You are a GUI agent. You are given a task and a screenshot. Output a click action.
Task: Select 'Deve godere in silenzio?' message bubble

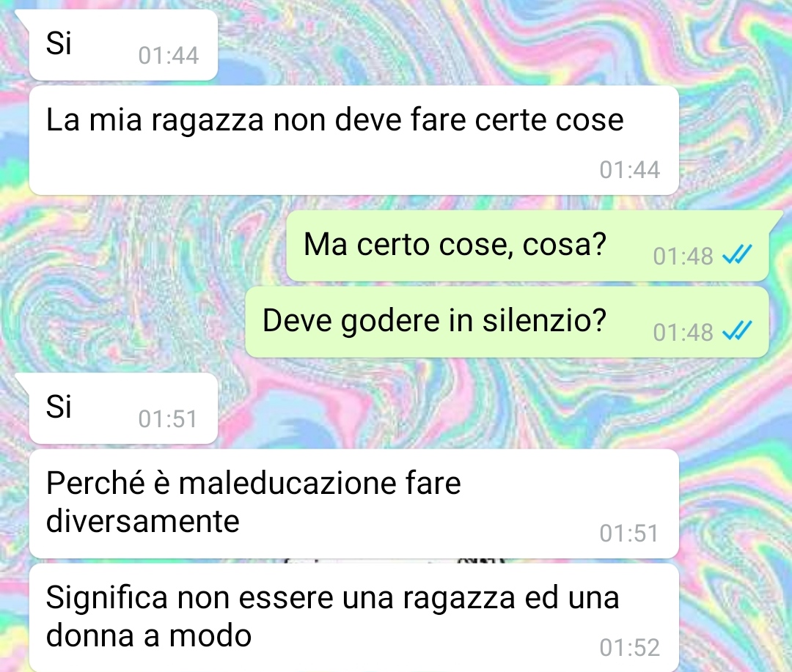pos(507,322)
